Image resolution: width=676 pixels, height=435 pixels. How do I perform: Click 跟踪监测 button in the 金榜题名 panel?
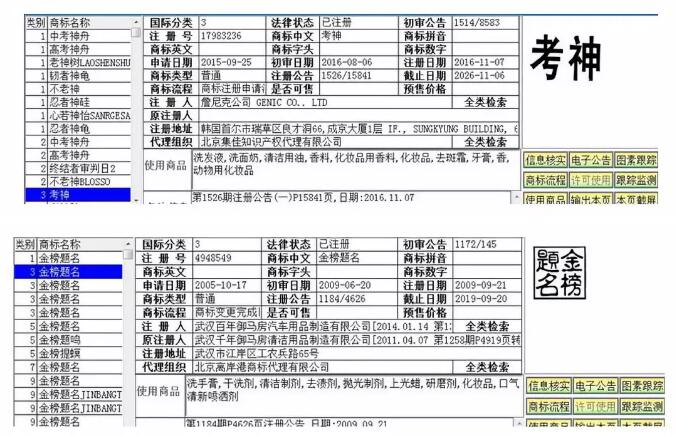pos(642,406)
